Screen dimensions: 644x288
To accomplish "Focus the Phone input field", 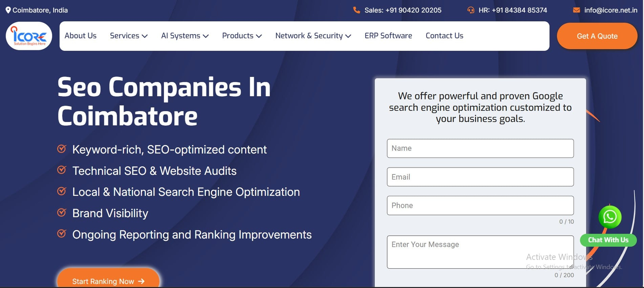I will click(480, 205).
